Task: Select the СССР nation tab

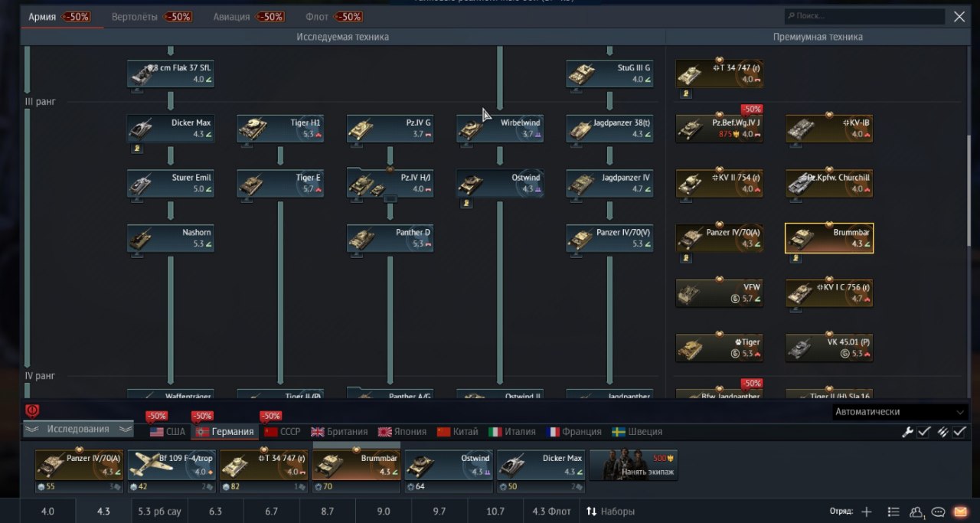Action: [x=283, y=432]
